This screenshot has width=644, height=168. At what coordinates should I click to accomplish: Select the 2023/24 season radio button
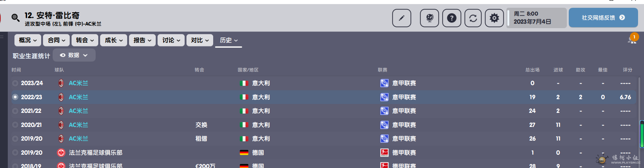click(15, 83)
